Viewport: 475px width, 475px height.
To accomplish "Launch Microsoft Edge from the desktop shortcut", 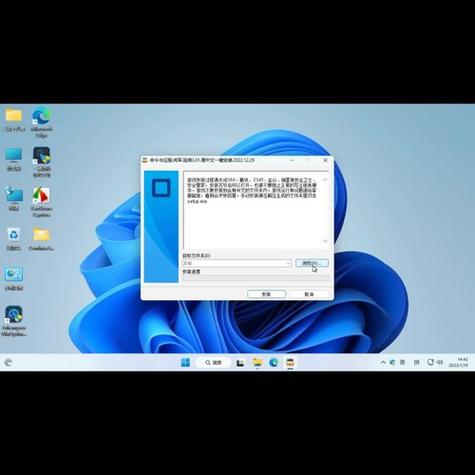I will [x=42, y=116].
